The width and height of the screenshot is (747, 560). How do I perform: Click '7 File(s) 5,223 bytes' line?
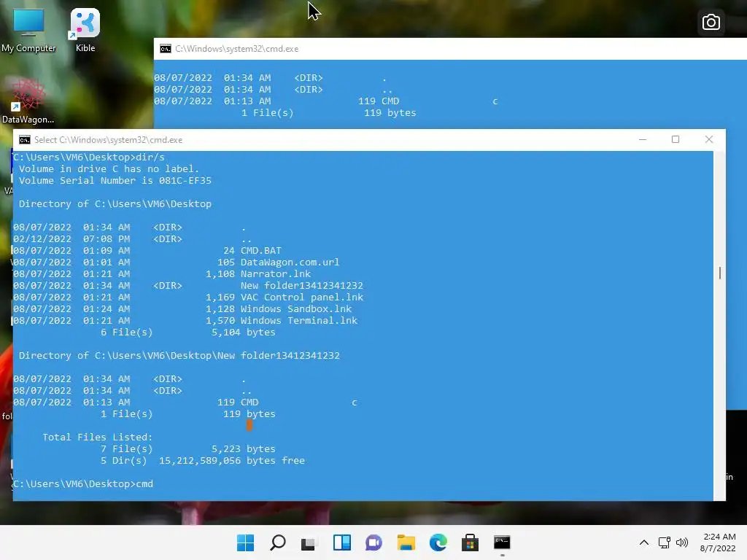coord(188,449)
